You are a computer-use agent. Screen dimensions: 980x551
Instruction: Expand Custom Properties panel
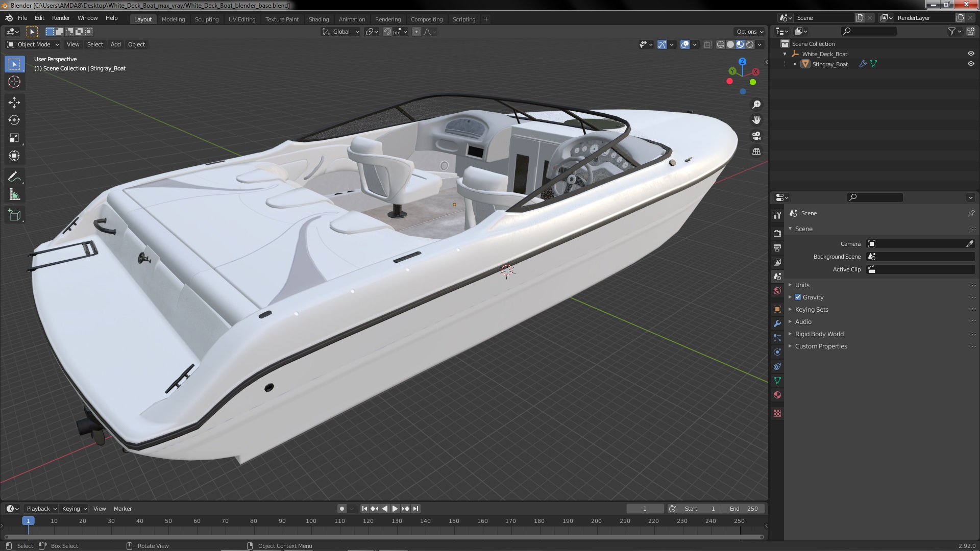820,346
